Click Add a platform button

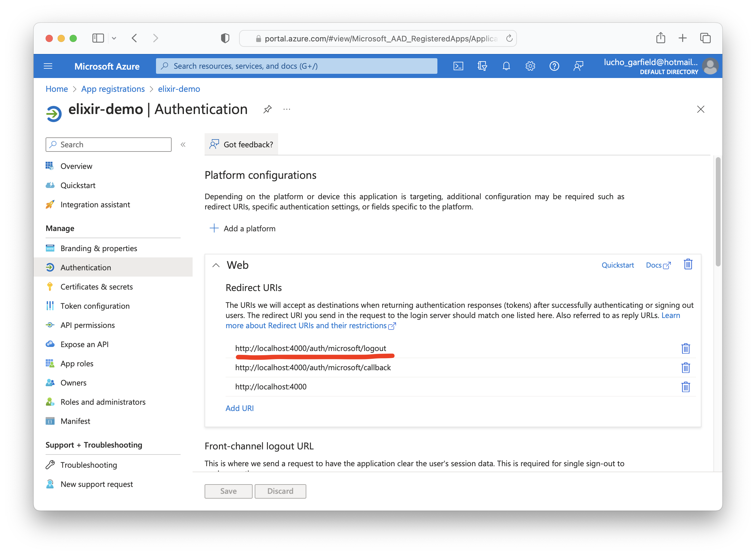[x=243, y=229]
